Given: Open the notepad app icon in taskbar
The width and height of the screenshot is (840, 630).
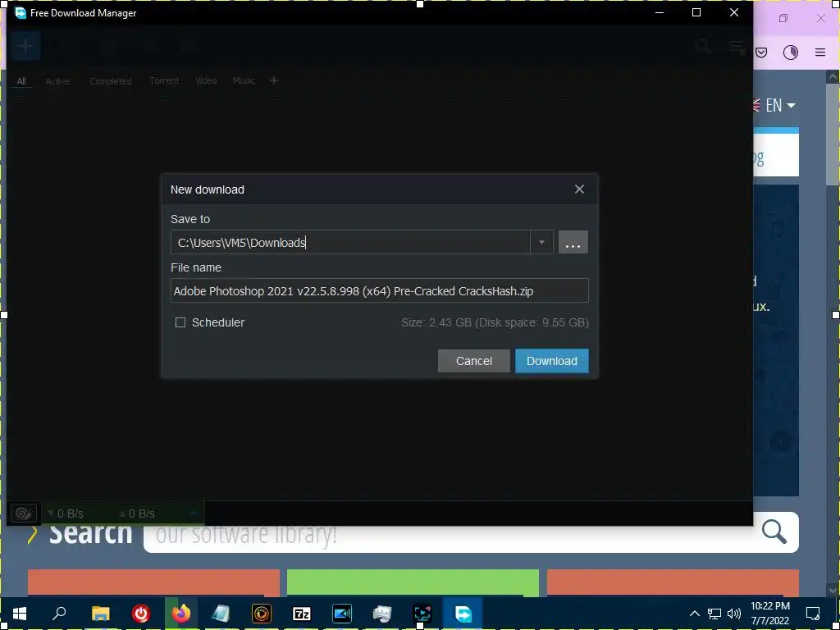Looking at the screenshot, I should coord(221,614).
